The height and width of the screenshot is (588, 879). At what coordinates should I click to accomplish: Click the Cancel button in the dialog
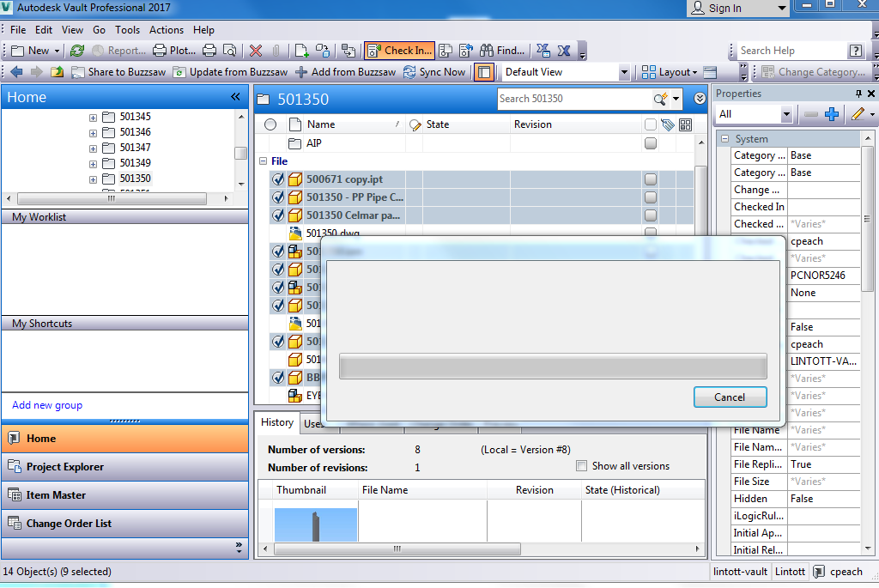pyautogui.click(x=730, y=397)
